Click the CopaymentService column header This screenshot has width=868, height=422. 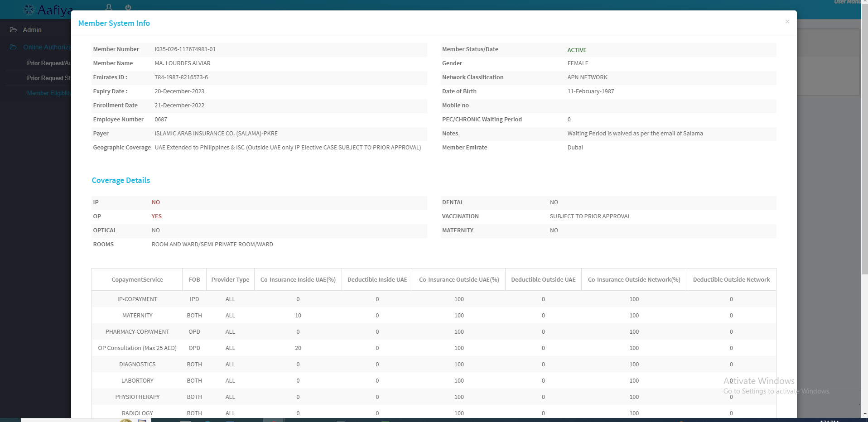pyautogui.click(x=137, y=280)
